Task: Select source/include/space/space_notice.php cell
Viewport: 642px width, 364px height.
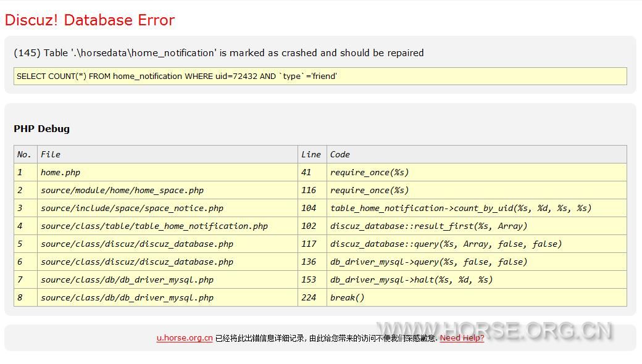Action: point(167,208)
